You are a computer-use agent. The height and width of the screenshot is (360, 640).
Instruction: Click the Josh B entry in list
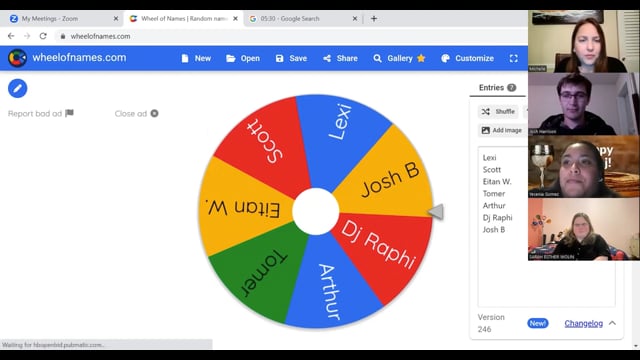(494, 229)
